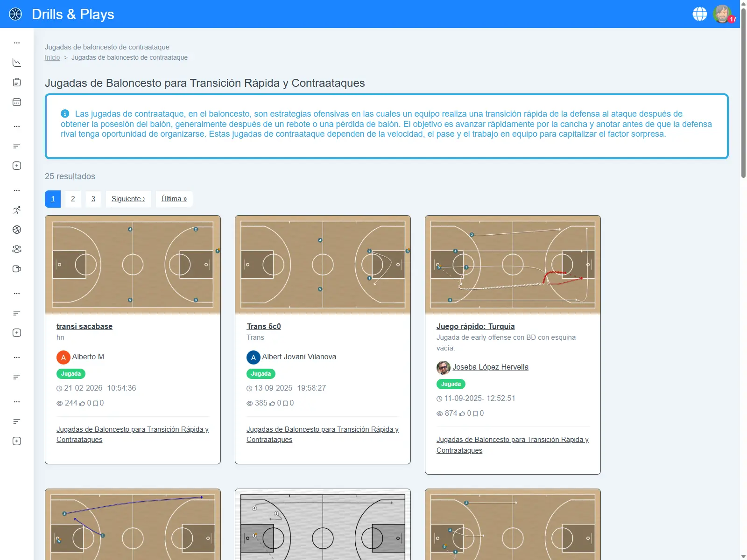Click the page's vertical scrollbar
The width and height of the screenshot is (747, 560).
pyautogui.click(x=743, y=93)
